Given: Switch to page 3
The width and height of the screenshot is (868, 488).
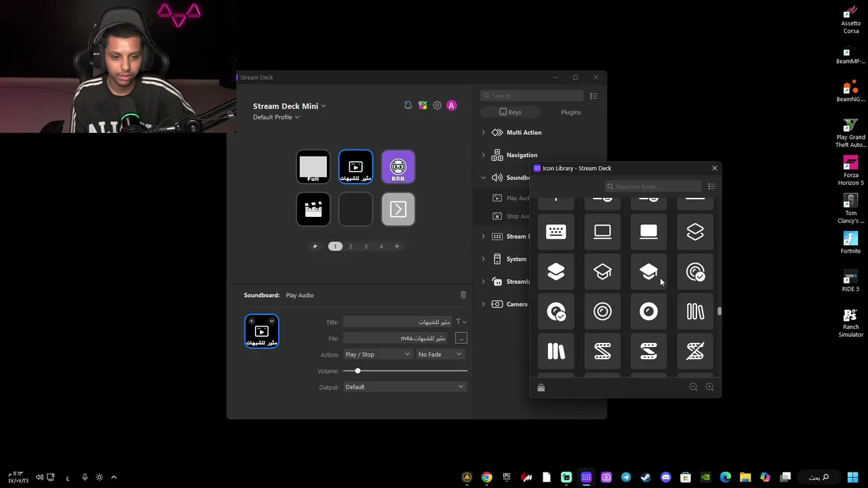Looking at the screenshot, I should pyautogui.click(x=366, y=246).
